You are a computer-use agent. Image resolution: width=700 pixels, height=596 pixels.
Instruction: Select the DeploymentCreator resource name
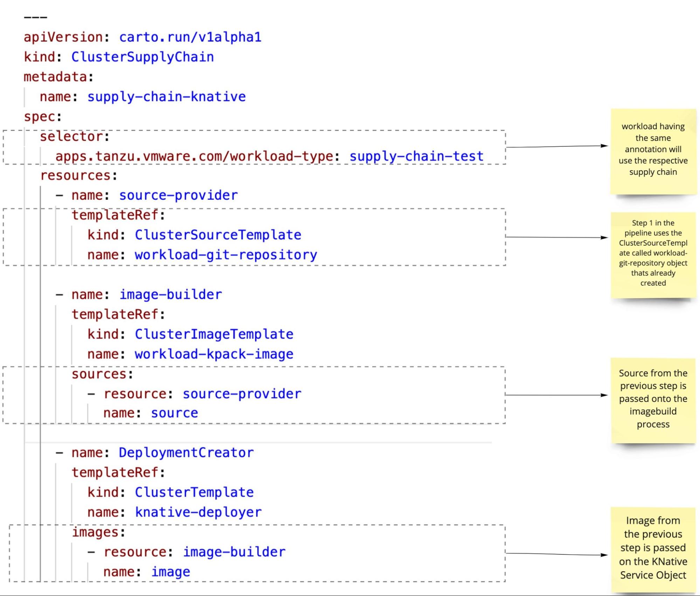186,453
